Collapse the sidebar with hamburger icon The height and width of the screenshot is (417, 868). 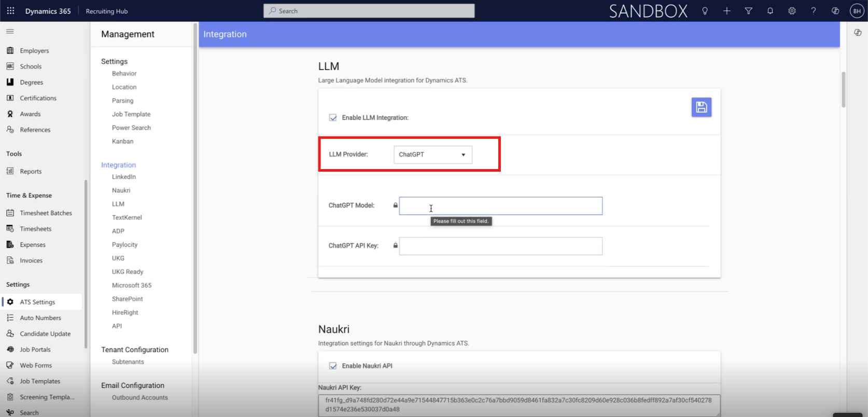pos(10,32)
